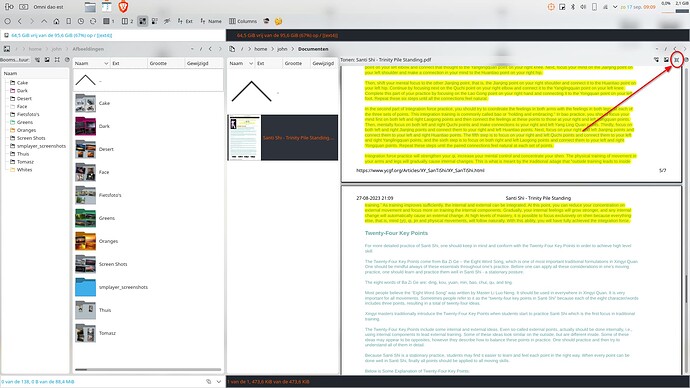Screen dimensions: 690x388
Task: Open the Naam column dropdown in left panel
Action: tap(106, 63)
